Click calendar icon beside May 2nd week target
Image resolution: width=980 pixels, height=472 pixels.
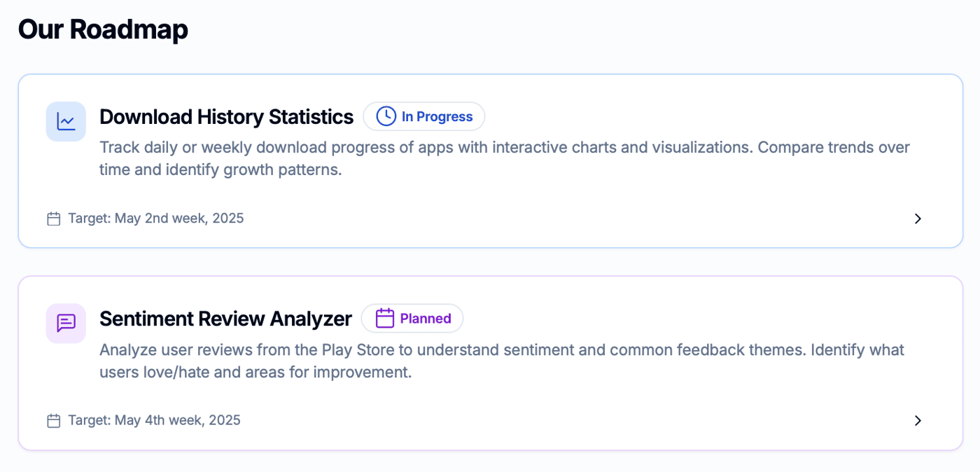pos(53,218)
